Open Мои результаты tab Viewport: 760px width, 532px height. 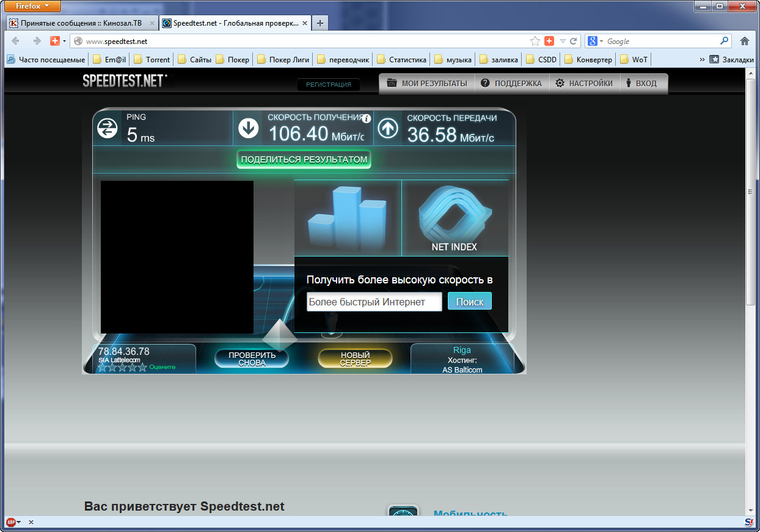click(427, 84)
